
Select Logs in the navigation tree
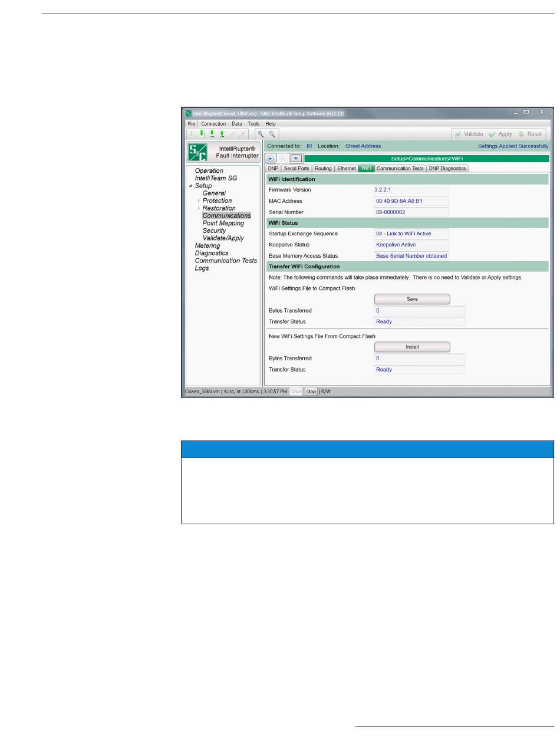tap(202, 268)
